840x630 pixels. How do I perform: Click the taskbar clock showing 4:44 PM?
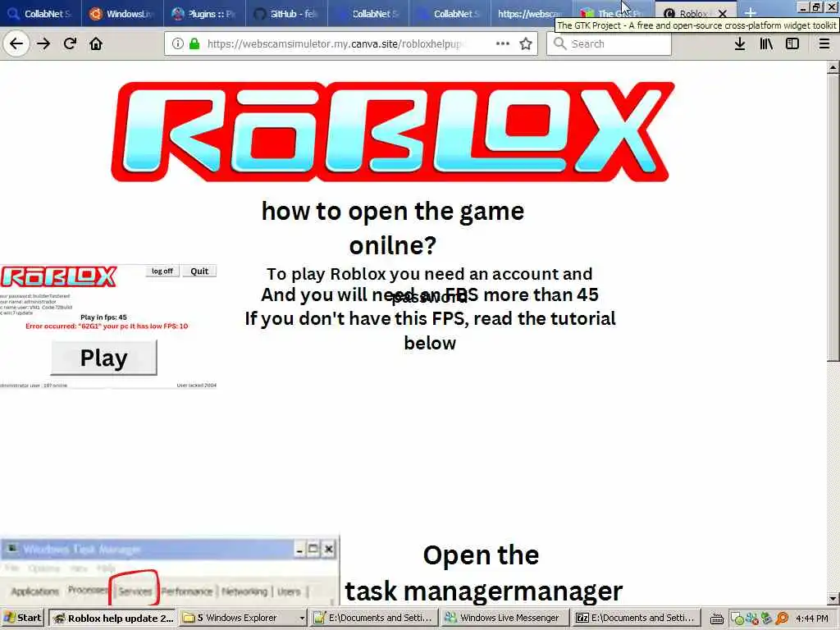click(x=811, y=619)
